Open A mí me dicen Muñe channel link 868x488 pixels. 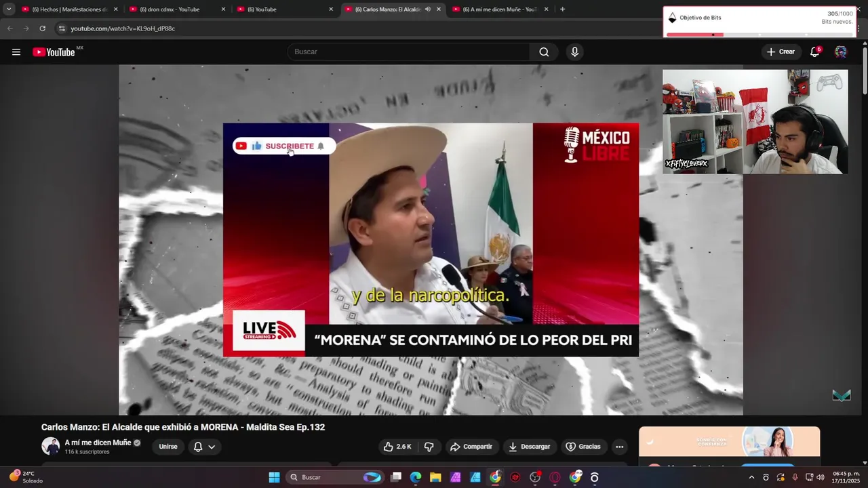(x=98, y=443)
